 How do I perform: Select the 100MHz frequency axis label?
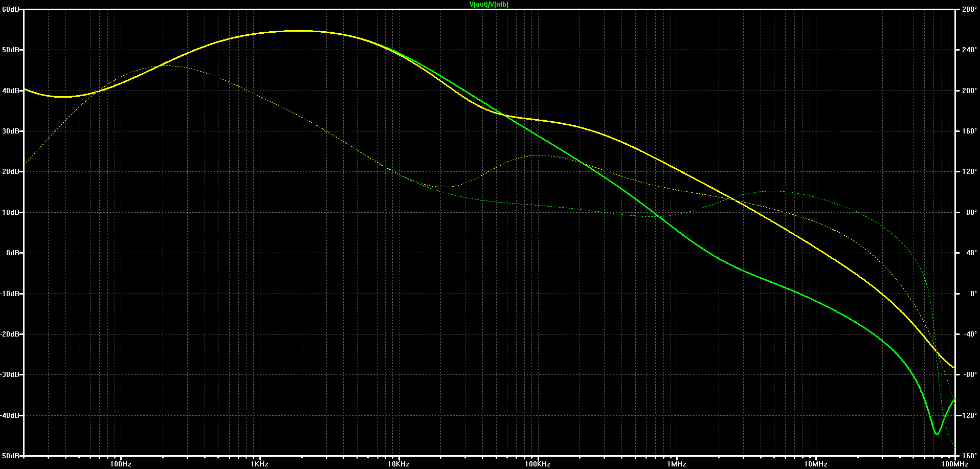pos(955,464)
